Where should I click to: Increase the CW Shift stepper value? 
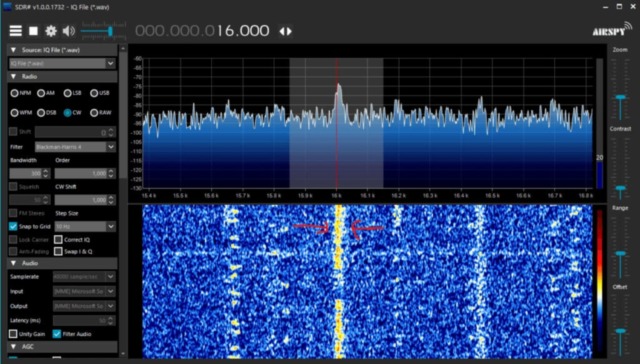point(111,198)
